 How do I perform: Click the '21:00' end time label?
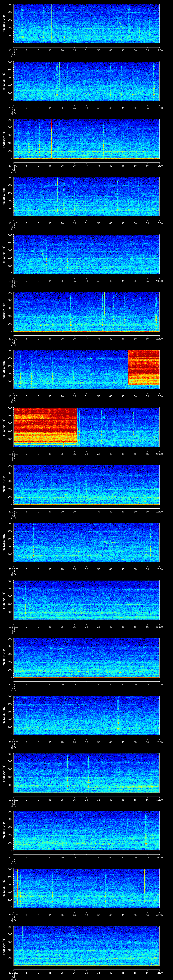click(159, 281)
